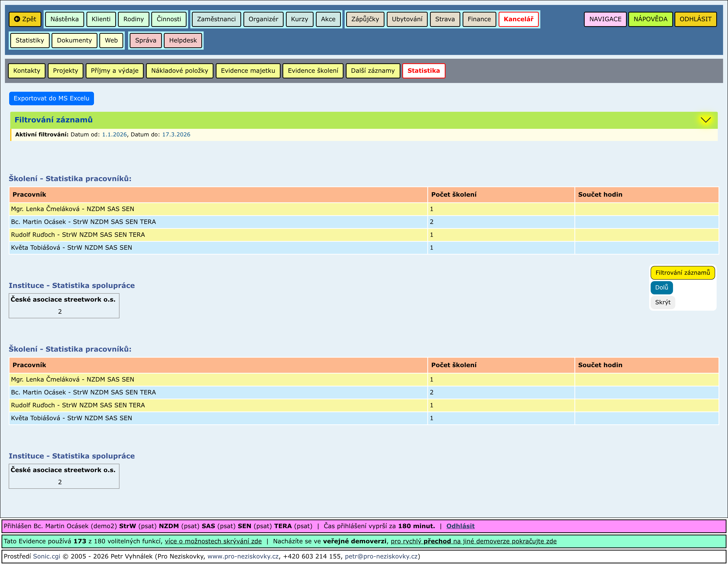728x574 pixels.
Task: Click the Sonic.cgi link
Action: (x=46, y=556)
